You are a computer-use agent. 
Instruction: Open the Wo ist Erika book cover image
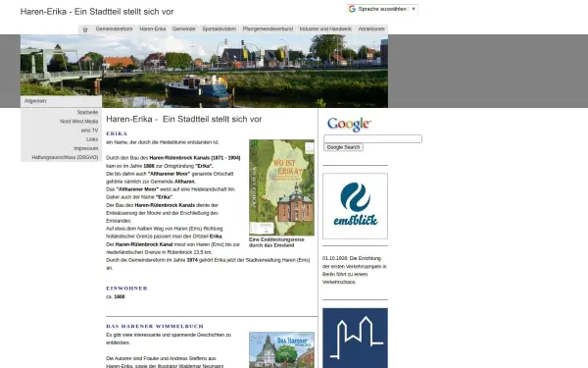pos(281,187)
